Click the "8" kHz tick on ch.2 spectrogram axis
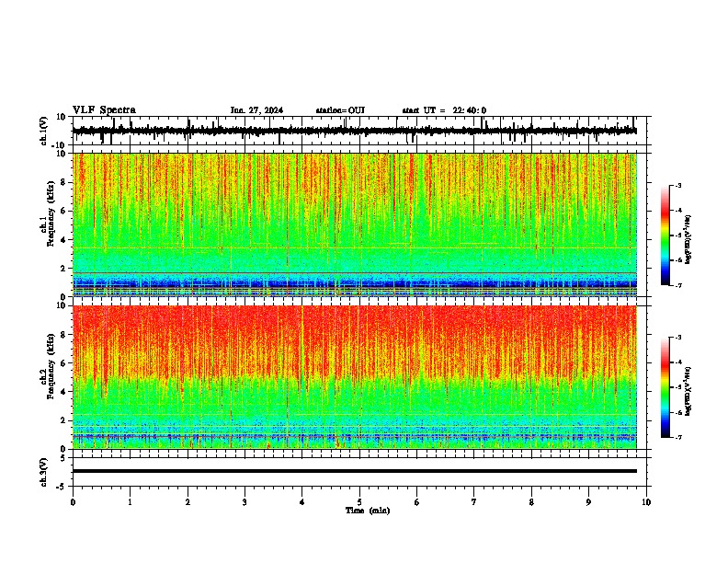Screen dimensions: 728x563 [63, 335]
